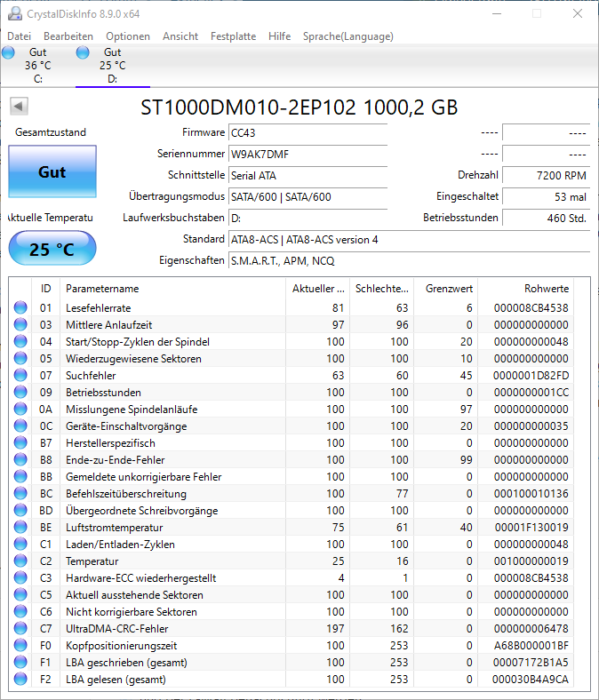Click the status orb of Suchfehler row
Screen dimensions: 599x700
20,375
